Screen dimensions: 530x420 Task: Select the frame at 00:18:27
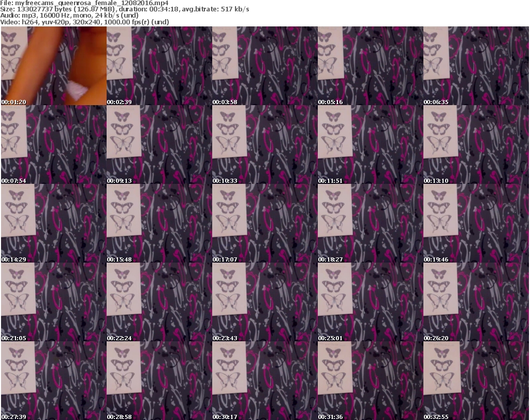(x=370, y=223)
